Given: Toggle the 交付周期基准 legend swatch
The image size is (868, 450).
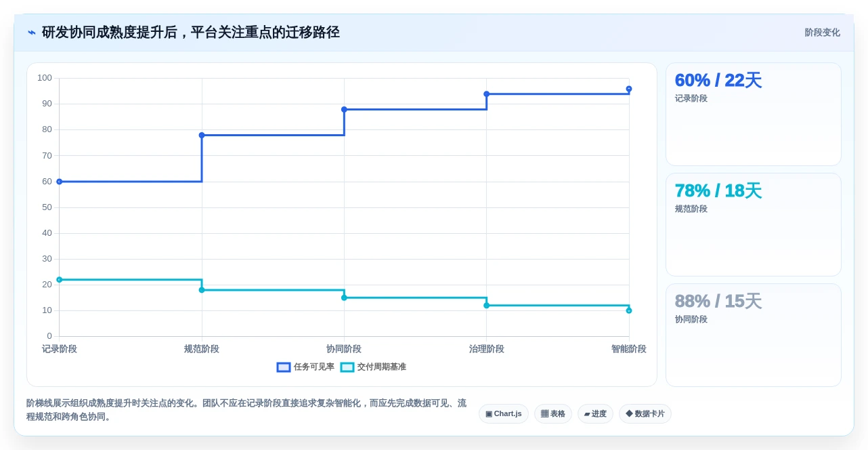Looking at the screenshot, I should click(x=347, y=367).
